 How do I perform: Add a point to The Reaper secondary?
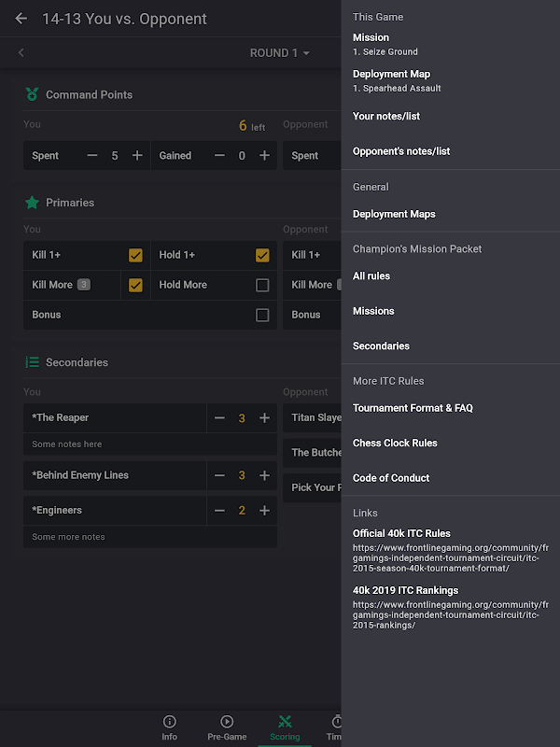pos(264,418)
